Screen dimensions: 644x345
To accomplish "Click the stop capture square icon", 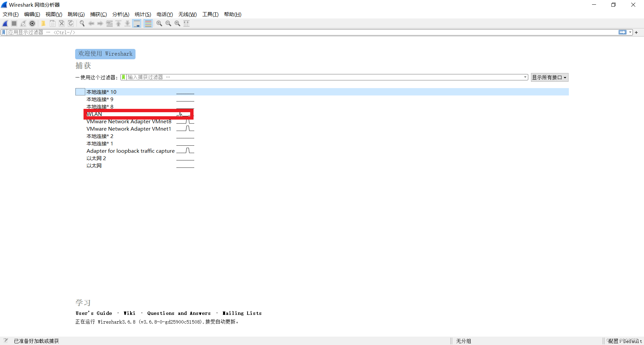I will coord(14,23).
